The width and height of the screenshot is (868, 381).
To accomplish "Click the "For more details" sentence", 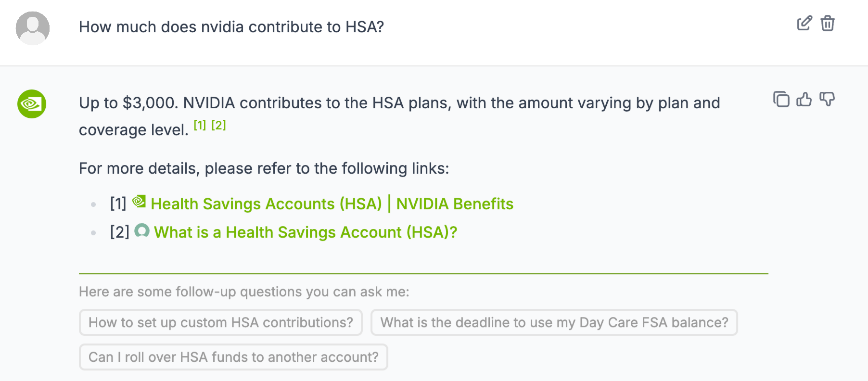I will 264,168.
